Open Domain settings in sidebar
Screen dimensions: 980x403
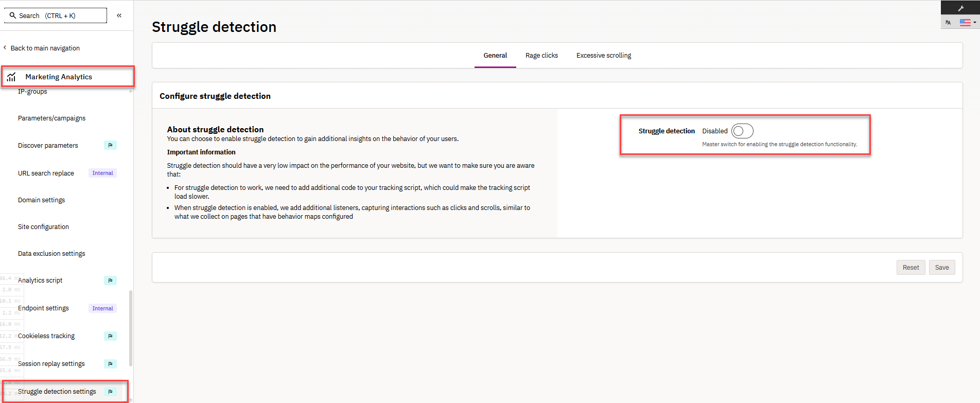click(41, 200)
